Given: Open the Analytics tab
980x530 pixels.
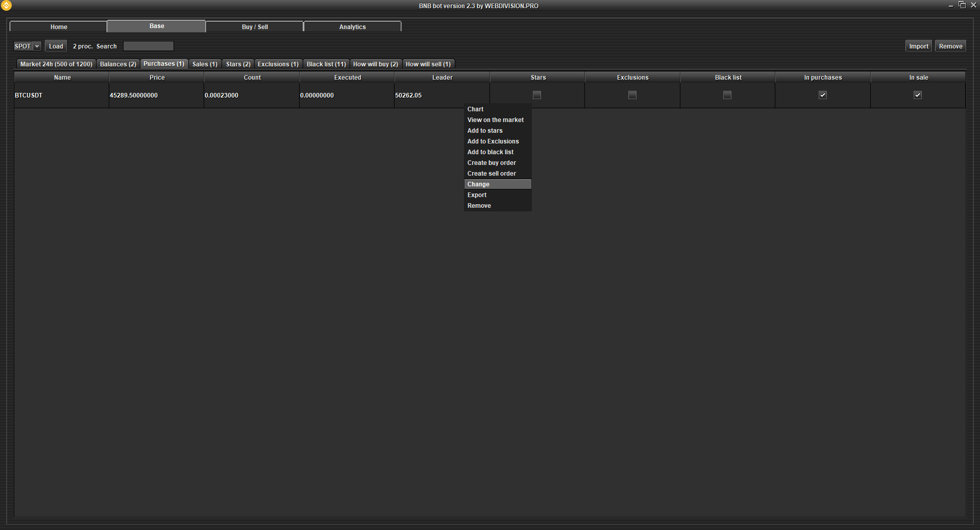Looking at the screenshot, I should pos(352,27).
